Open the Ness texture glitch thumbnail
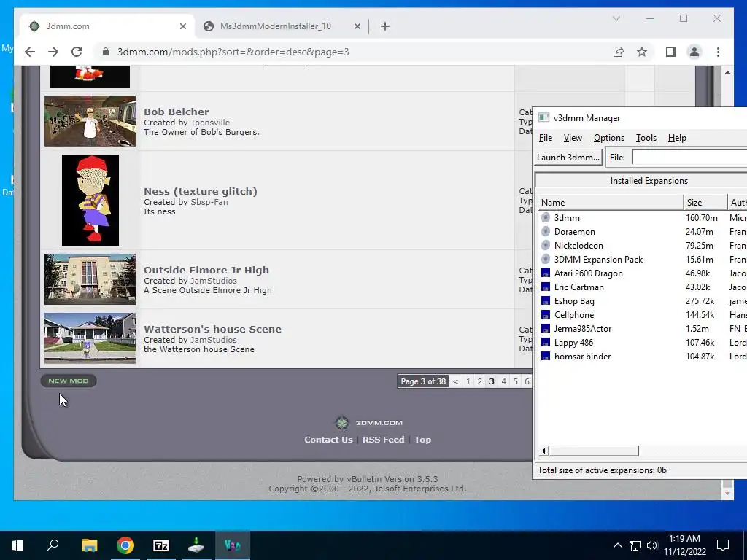This screenshot has height=560, width=747. 90,200
